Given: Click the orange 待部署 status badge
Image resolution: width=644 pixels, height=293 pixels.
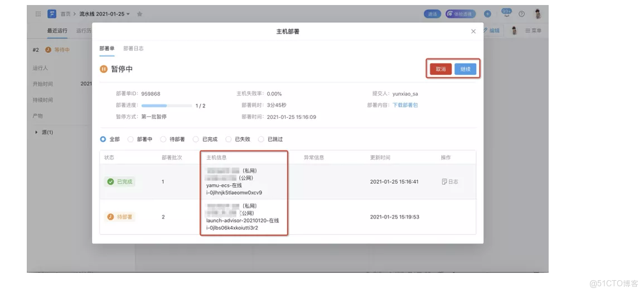Looking at the screenshot, I should click(x=119, y=217).
